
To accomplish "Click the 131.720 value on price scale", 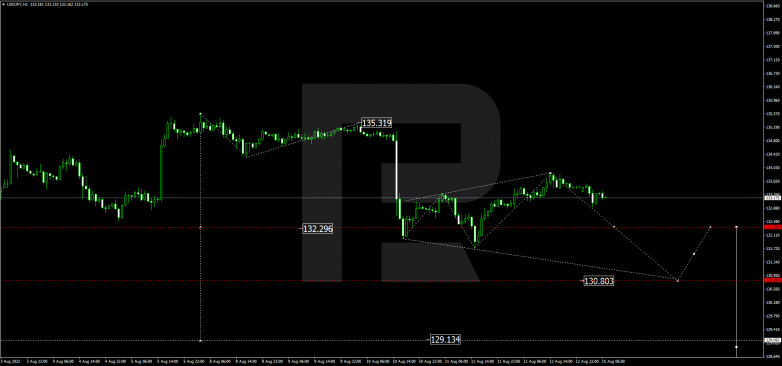I will pos(773,248).
